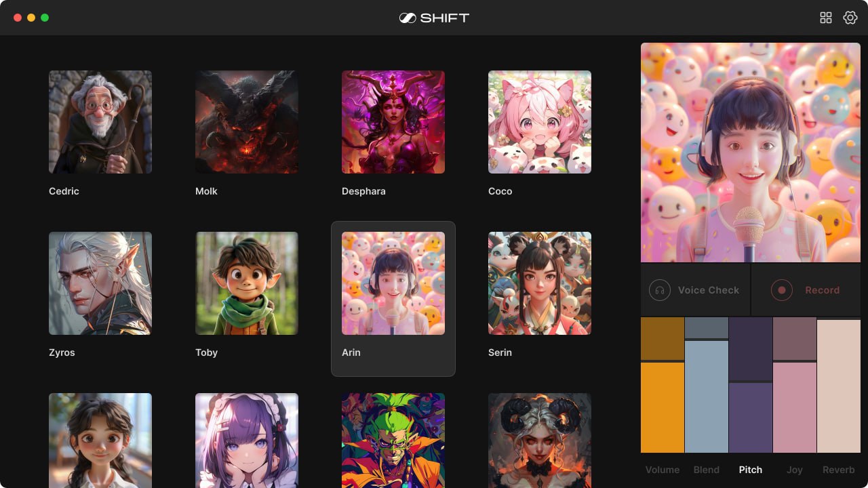Open the grid view icon
Viewport: 868px width, 488px height.
tap(825, 18)
